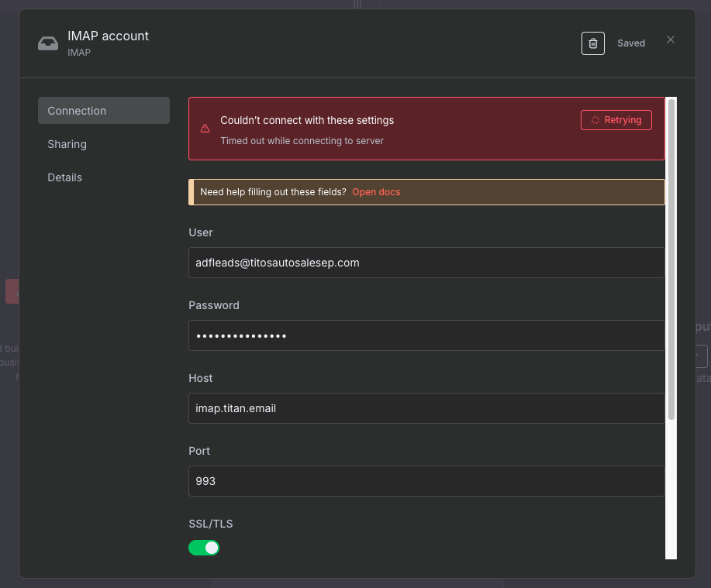Toggle the SSL/TLS switch off
The height and width of the screenshot is (588, 711).
[x=204, y=548]
